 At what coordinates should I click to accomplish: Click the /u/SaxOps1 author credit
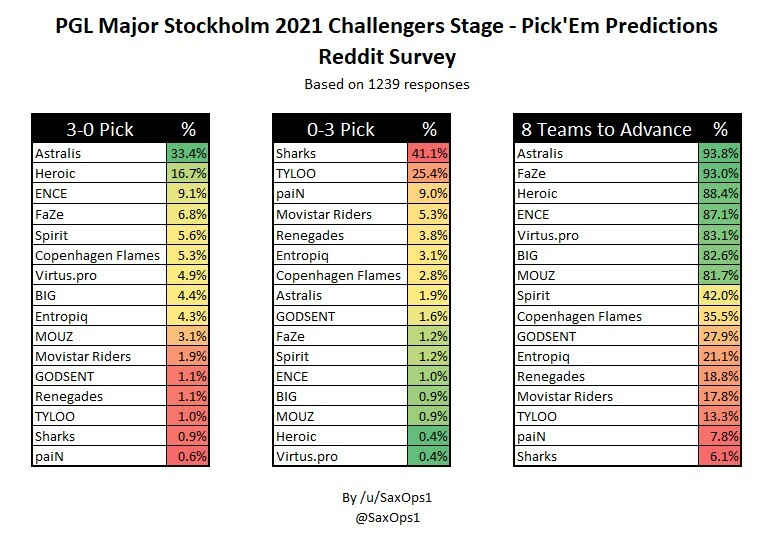(x=387, y=498)
